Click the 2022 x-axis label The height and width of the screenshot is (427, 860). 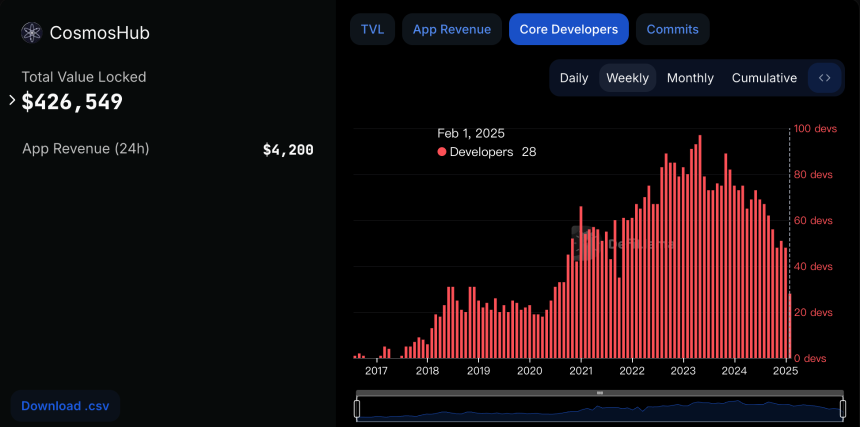click(x=632, y=371)
